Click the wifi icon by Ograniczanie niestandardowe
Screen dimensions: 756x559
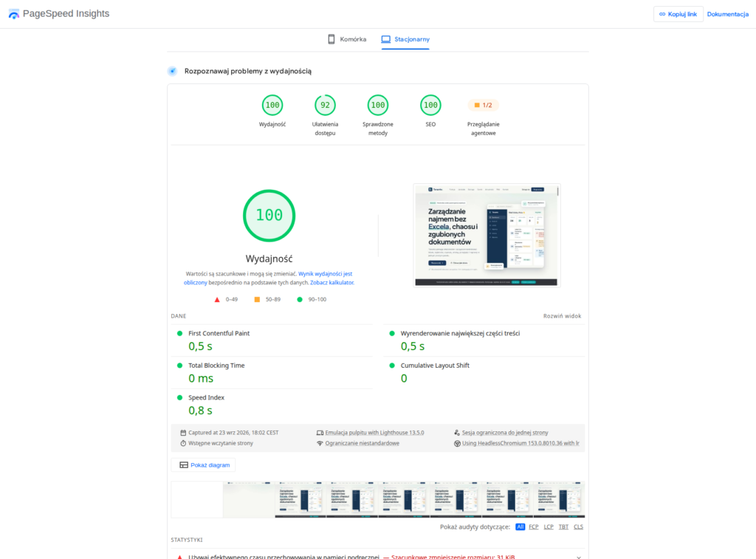click(x=320, y=443)
